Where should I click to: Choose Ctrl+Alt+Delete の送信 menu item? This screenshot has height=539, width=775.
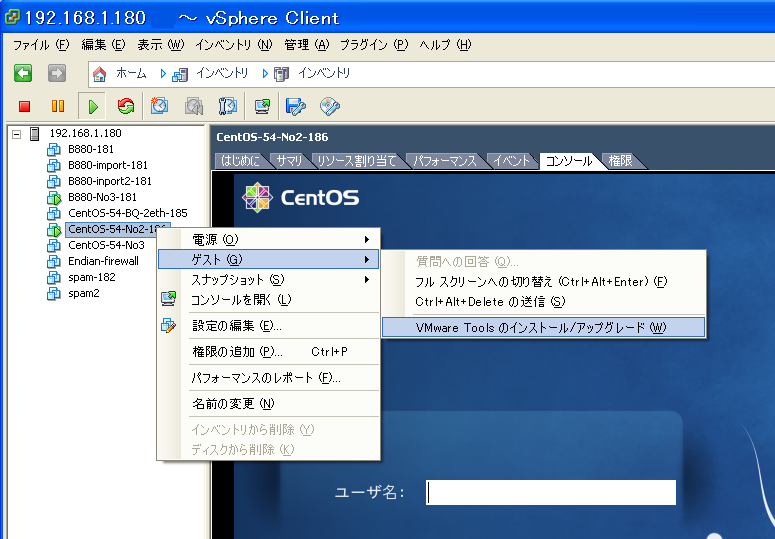(543, 301)
